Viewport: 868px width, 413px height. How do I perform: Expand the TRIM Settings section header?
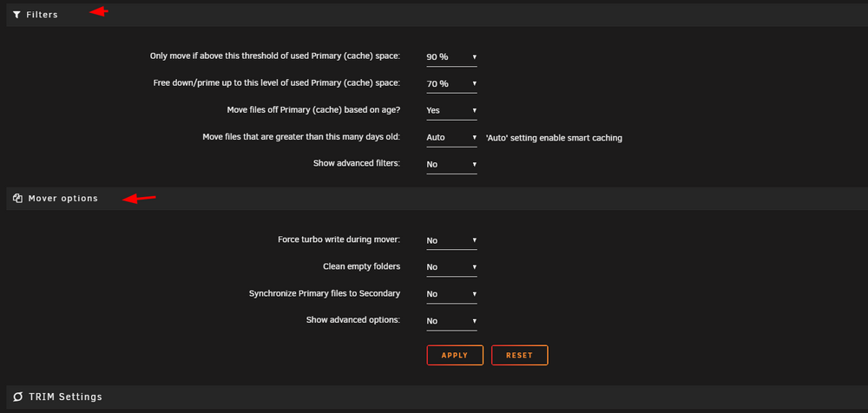[434, 397]
